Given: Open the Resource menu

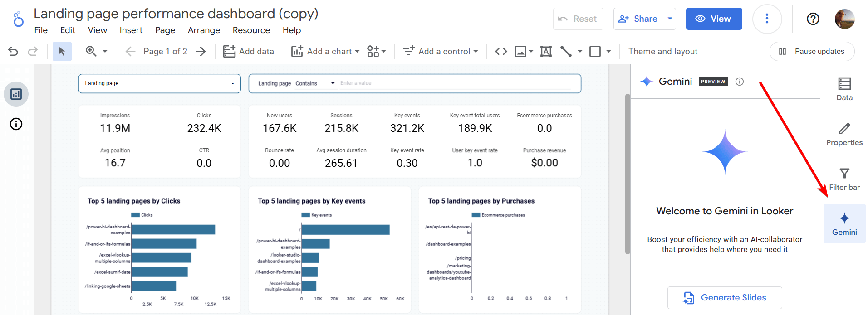Looking at the screenshot, I should pos(251,30).
